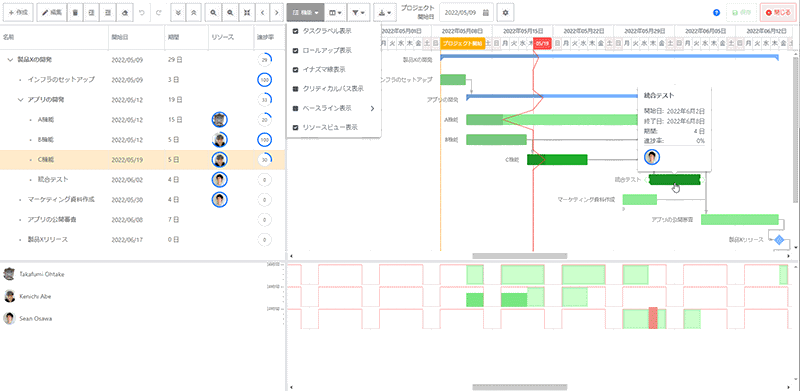Toggle ロールアップ表示 checkbox

coord(295,51)
